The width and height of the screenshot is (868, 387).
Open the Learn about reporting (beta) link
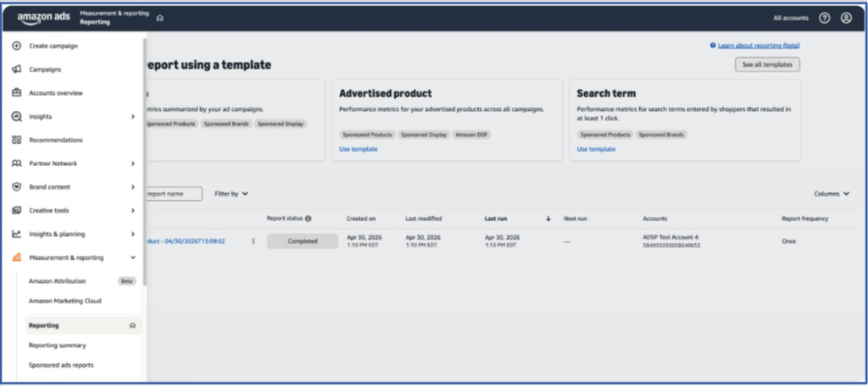[759, 46]
